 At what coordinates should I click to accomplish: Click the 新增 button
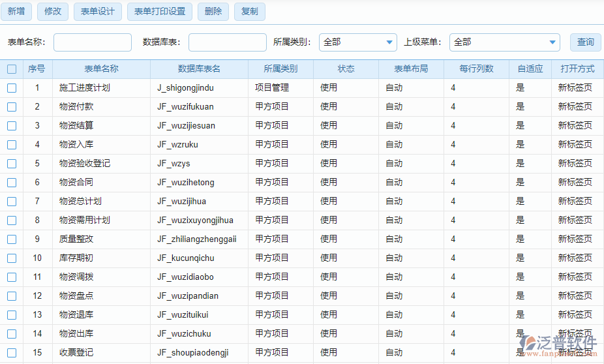tap(16, 12)
